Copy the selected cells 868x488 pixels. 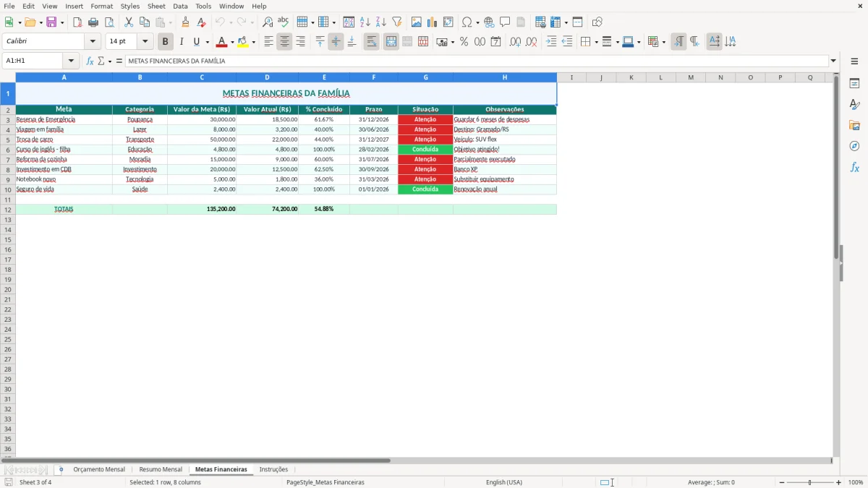(x=144, y=22)
